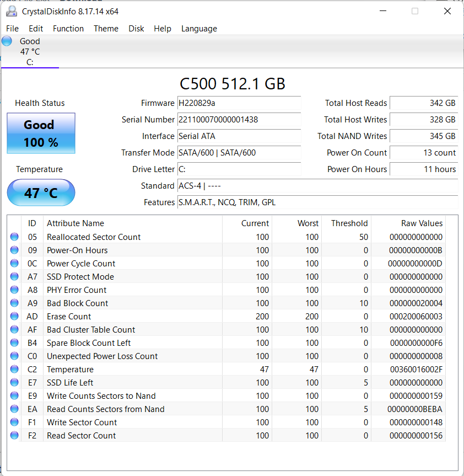
Task: Click the 47 °C temperature button
Action: pyautogui.click(x=41, y=193)
